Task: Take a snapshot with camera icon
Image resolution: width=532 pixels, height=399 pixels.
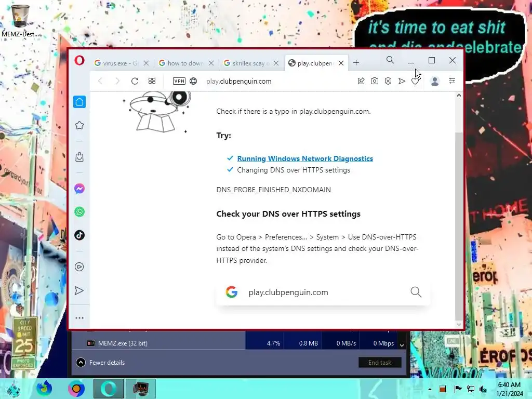Action: click(375, 81)
